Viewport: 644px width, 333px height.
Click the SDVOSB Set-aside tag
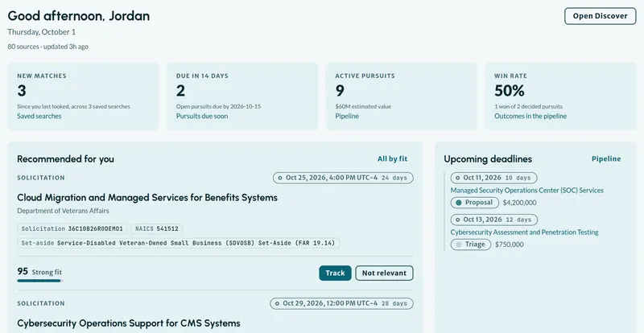click(x=178, y=243)
